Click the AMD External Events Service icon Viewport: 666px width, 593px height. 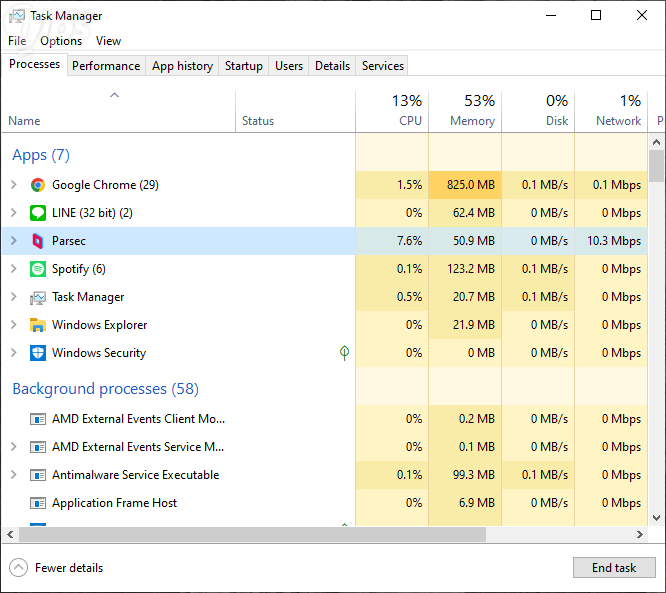click(x=38, y=447)
